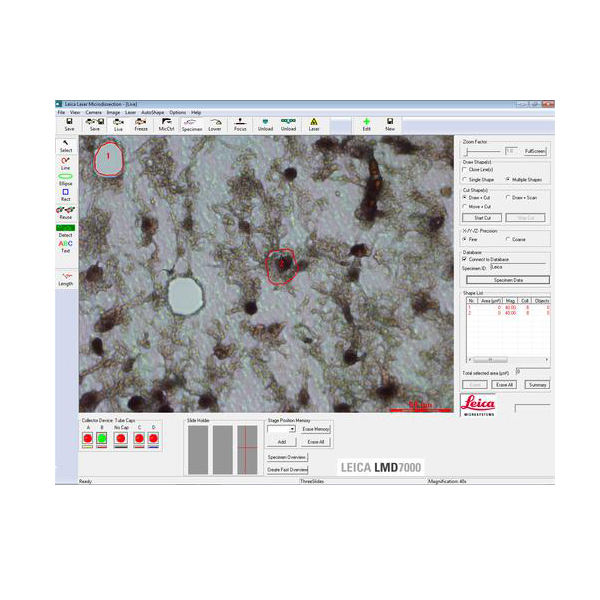600x600 pixels.
Task: Click the Specimen ID input field
Action: coord(519,267)
